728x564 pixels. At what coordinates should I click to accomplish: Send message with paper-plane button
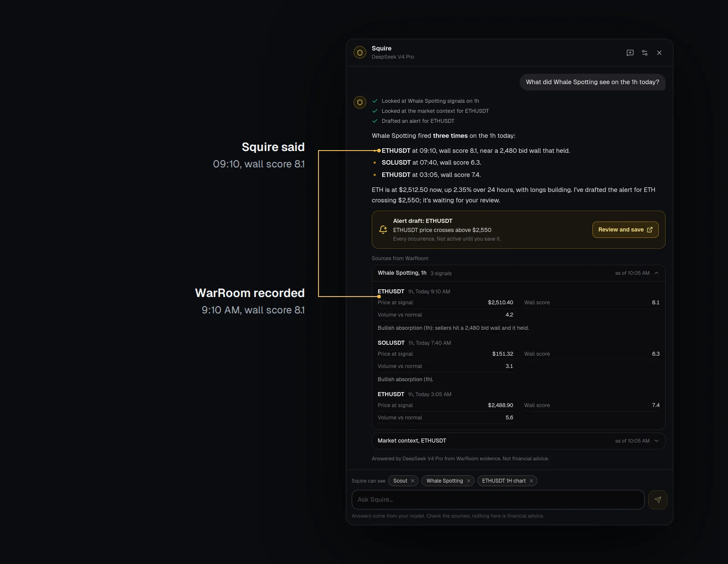(658, 499)
